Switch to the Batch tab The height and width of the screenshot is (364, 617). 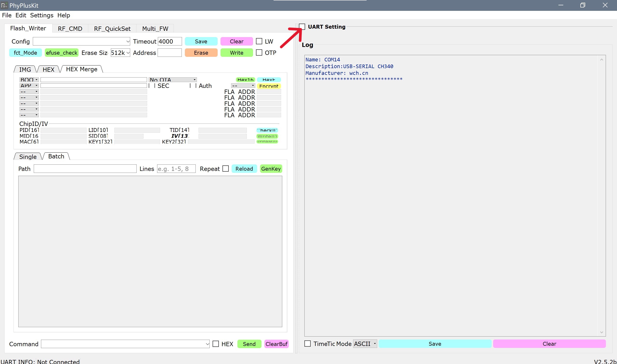click(x=56, y=156)
